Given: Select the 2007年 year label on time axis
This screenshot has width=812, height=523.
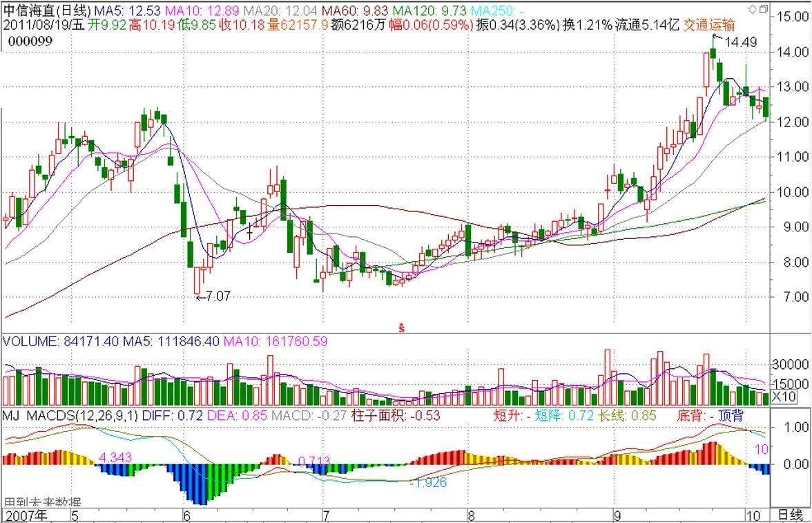Looking at the screenshot, I should coord(26,515).
